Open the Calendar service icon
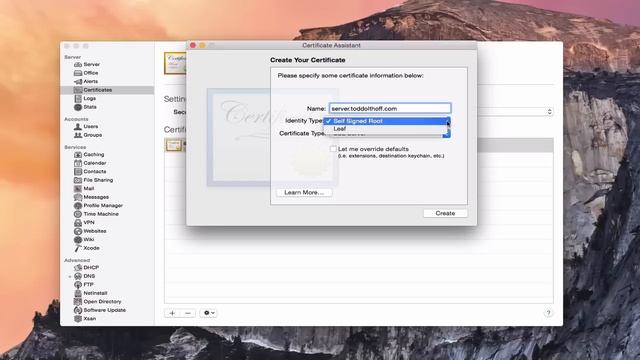Viewport: 640px width, 360px height. (x=78, y=163)
